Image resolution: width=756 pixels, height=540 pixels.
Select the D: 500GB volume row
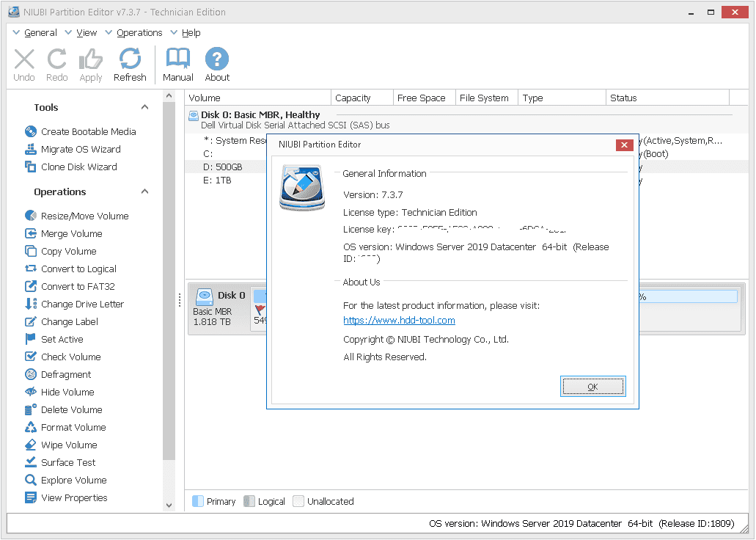(226, 167)
